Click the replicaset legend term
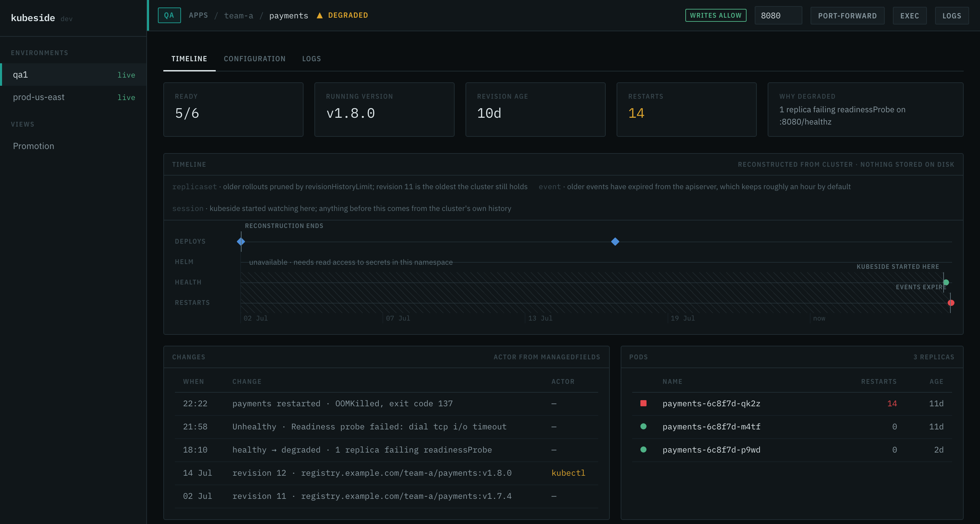 click(x=194, y=186)
